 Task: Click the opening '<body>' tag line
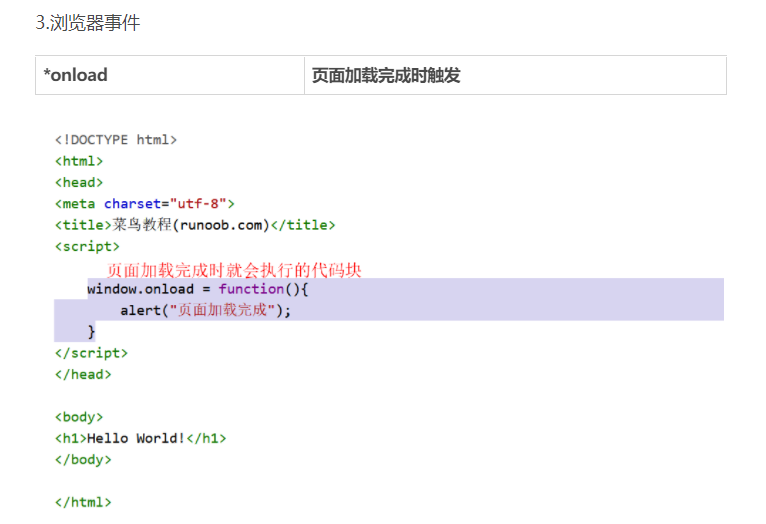coord(79,417)
